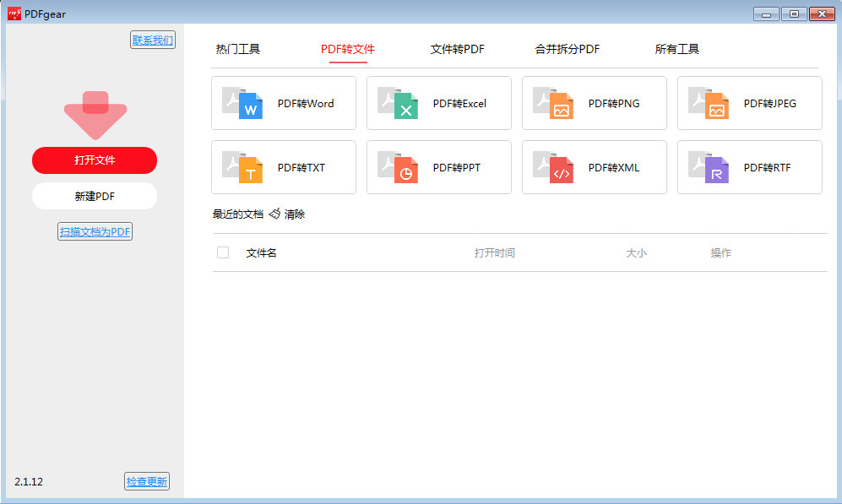Click the 联系我们 link
Viewport: 842px width, 504px height.
(153, 40)
